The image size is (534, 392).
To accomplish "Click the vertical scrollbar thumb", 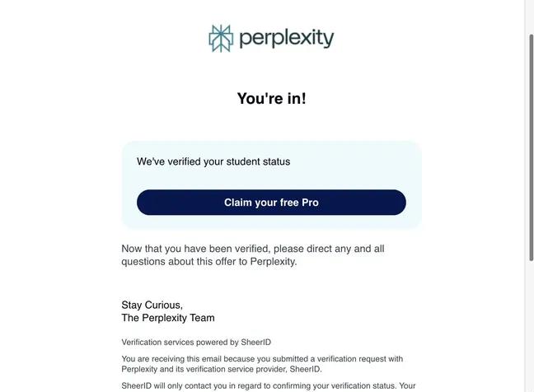I will (532, 147).
